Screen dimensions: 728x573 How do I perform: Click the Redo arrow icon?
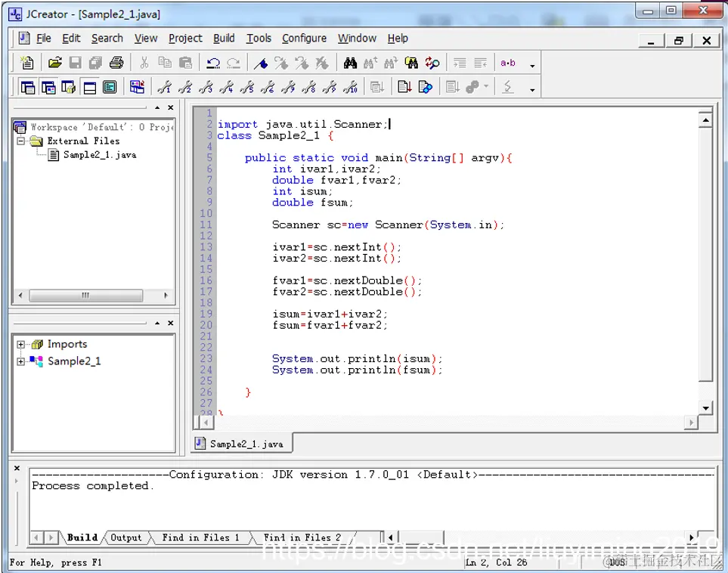234,63
